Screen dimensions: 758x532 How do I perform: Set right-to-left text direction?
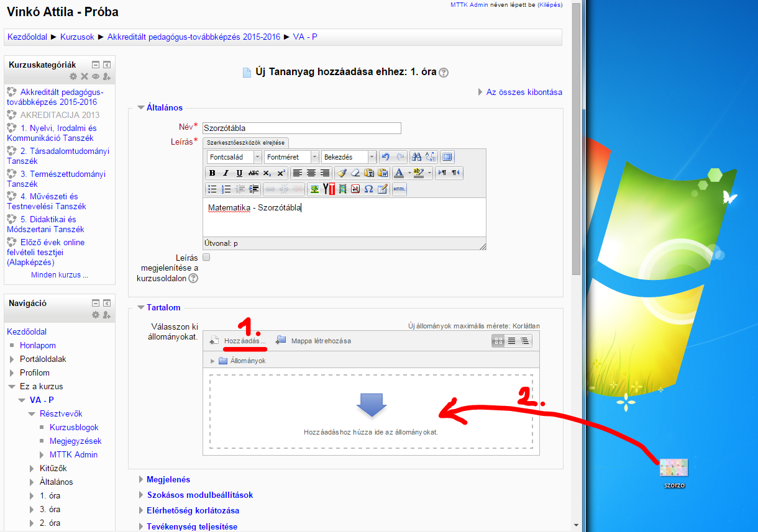pos(456,173)
